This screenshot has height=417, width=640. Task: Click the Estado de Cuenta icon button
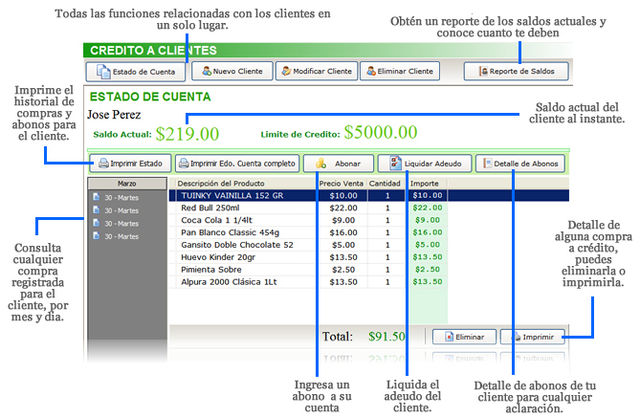102,72
